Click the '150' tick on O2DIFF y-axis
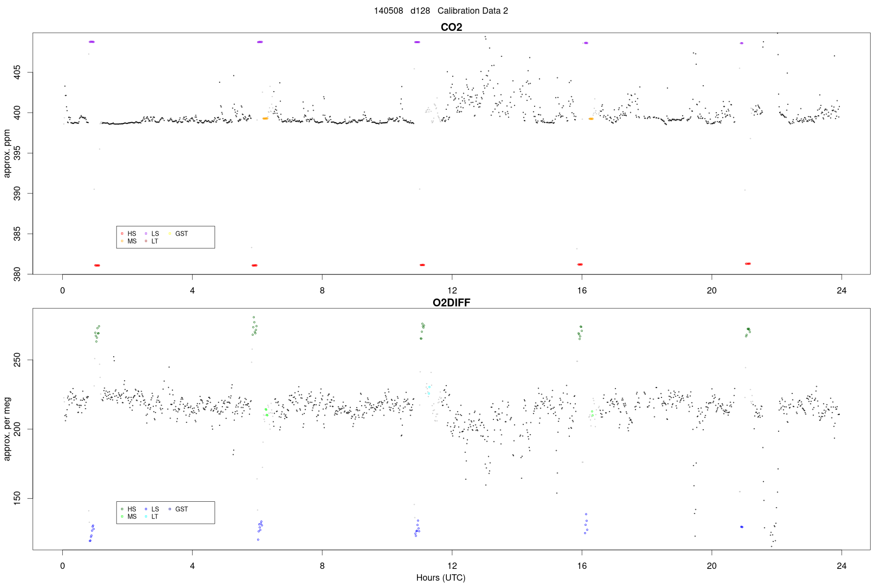 click(17, 499)
